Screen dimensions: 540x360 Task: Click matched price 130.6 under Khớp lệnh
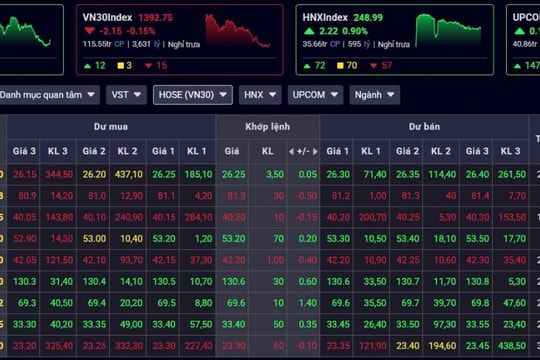click(233, 282)
